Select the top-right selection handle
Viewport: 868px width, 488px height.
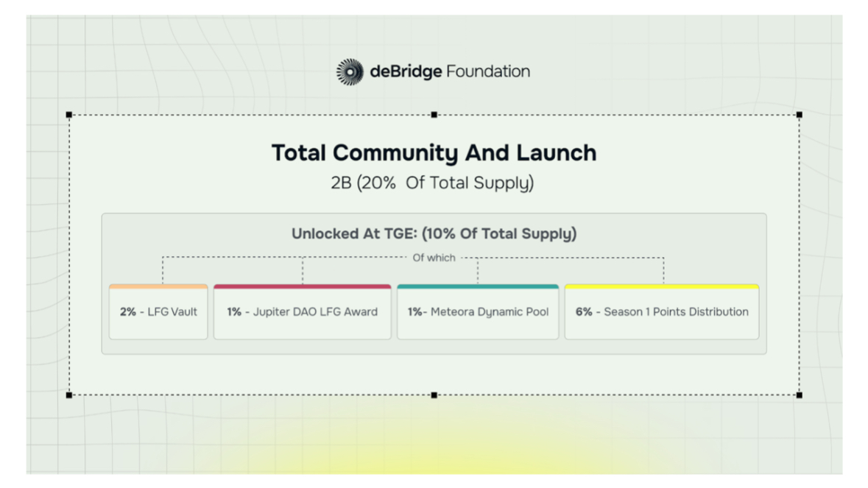tap(799, 115)
